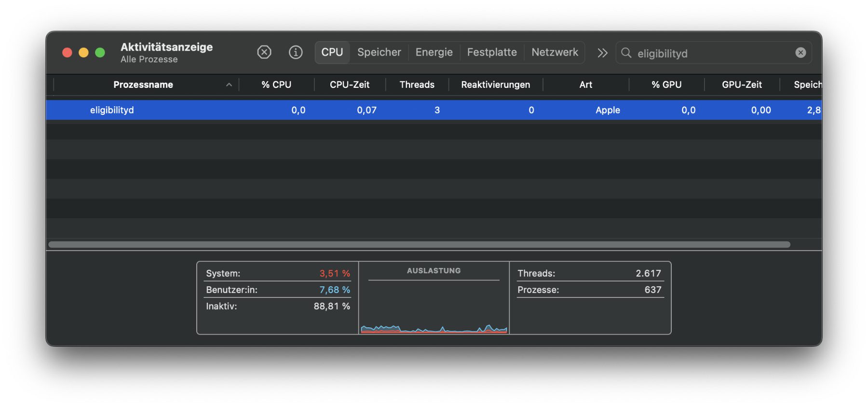Select the Energie tab

(x=434, y=52)
